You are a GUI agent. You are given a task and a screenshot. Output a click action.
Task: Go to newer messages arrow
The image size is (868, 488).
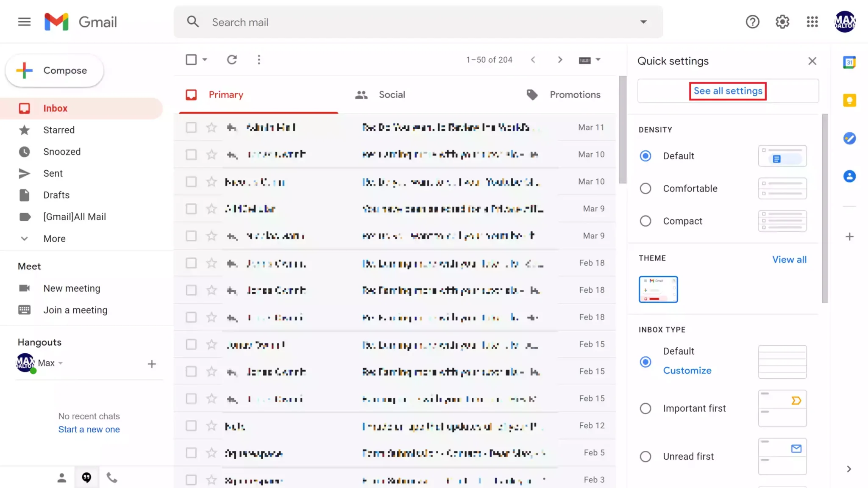point(533,60)
